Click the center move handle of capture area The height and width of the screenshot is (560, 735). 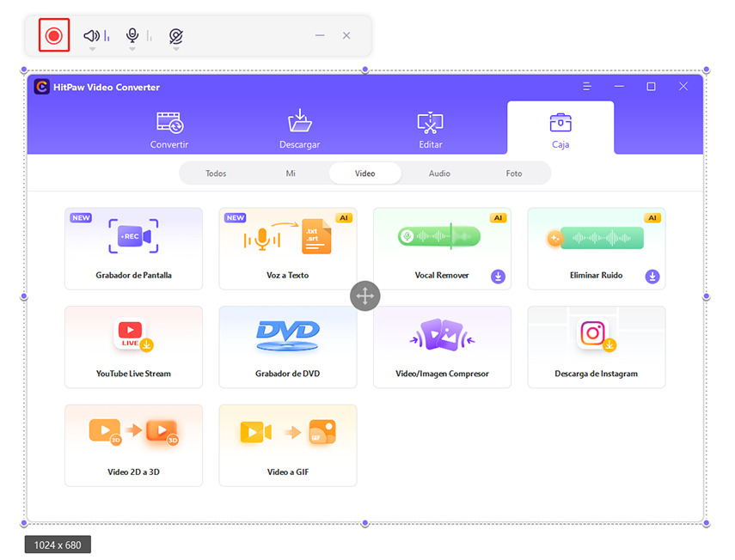pyautogui.click(x=364, y=296)
